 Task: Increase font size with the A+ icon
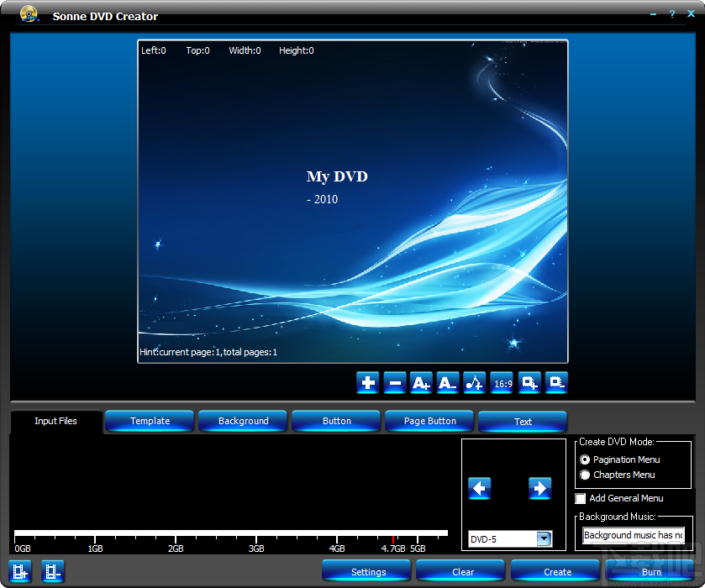point(421,382)
